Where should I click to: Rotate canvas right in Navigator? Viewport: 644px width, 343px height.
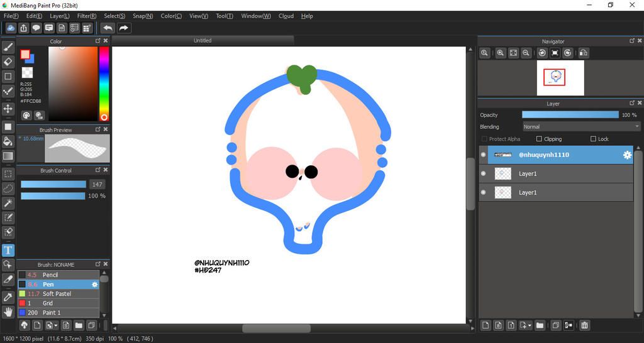(x=568, y=53)
